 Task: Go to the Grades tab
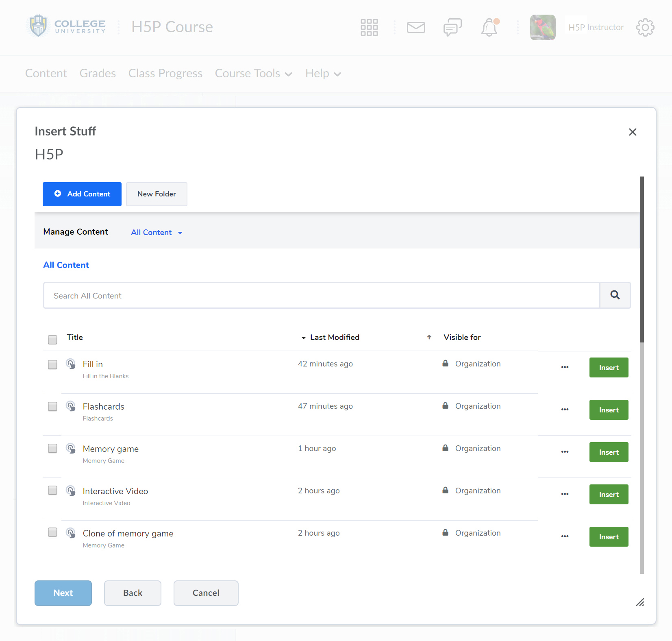click(98, 73)
